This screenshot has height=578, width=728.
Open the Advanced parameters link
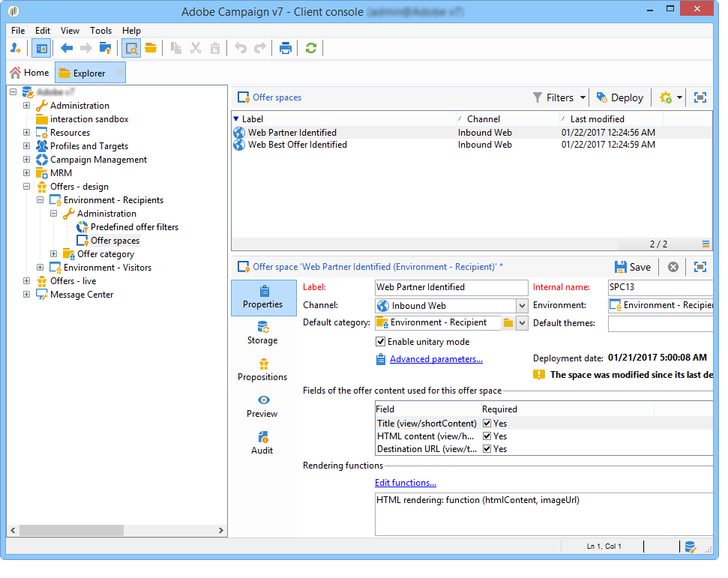436,359
